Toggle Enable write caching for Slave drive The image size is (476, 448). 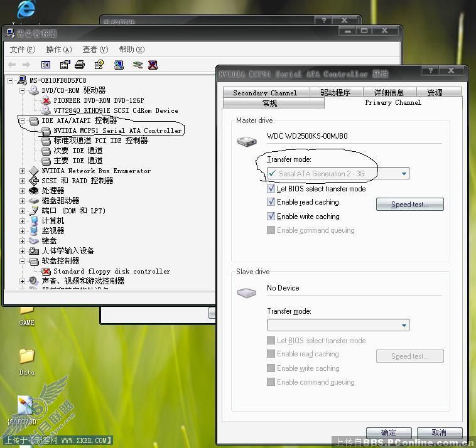[x=271, y=368]
